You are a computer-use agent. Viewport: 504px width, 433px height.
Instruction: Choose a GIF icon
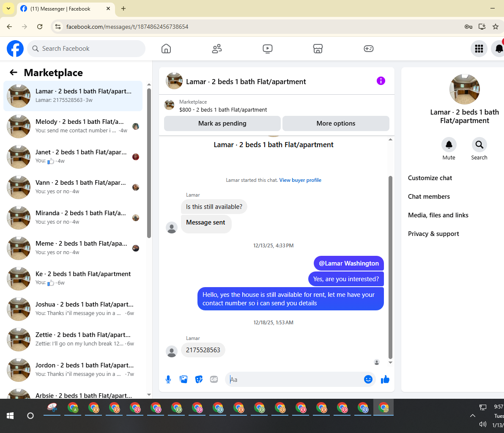pyautogui.click(x=214, y=380)
